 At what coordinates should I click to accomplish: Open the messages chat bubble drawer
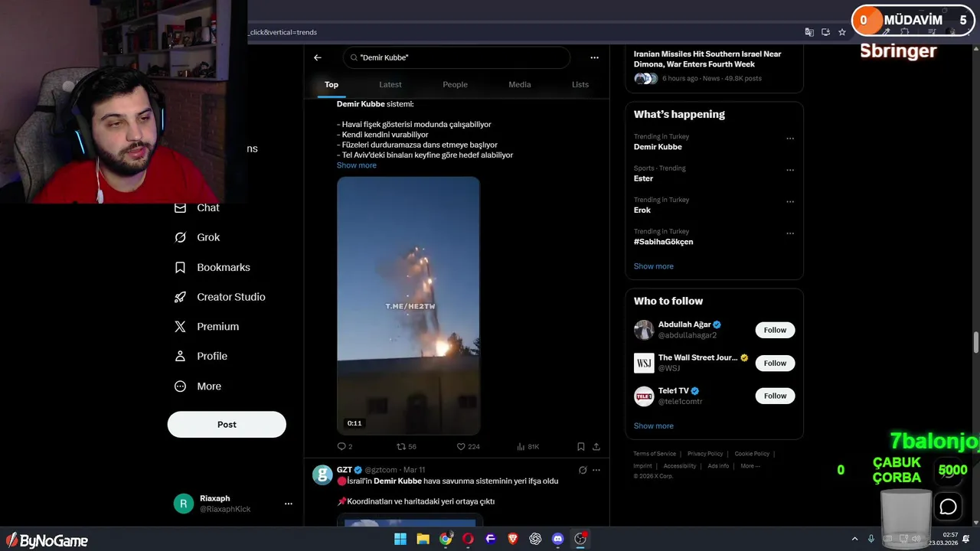pos(948,507)
